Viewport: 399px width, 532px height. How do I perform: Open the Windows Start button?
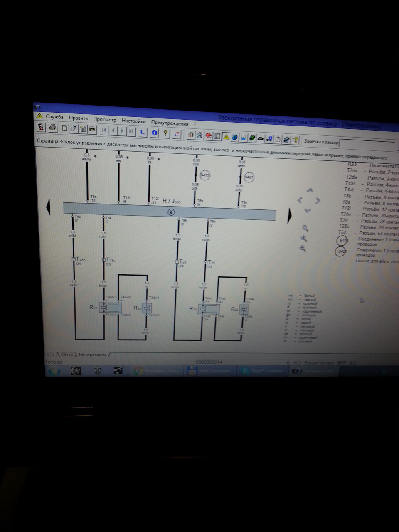point(54,371)
